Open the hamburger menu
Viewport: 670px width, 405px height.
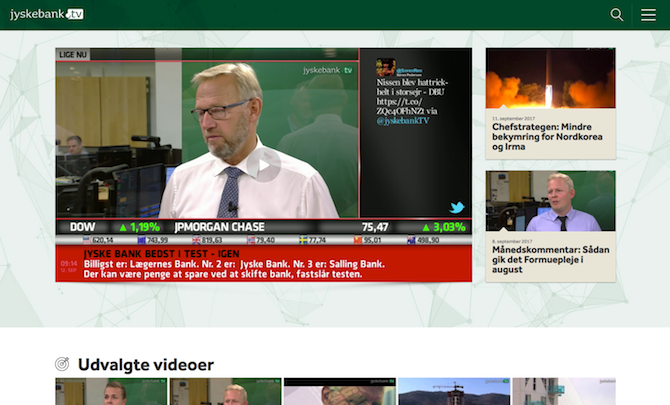pos(648,15)
